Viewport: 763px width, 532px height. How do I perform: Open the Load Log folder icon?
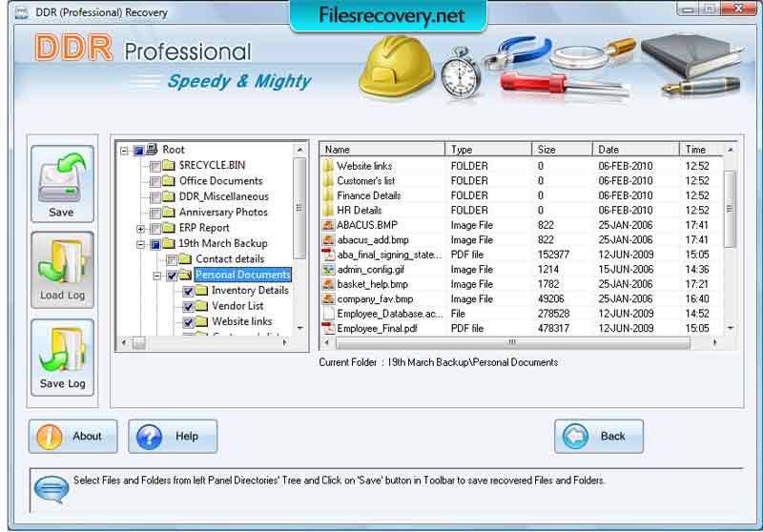[x=62, y=262]
